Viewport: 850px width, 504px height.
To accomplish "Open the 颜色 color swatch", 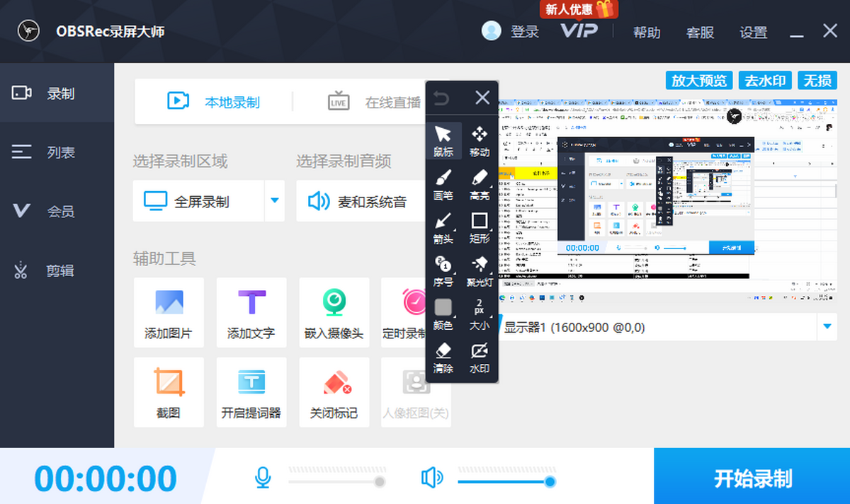I will pos(443,314).
